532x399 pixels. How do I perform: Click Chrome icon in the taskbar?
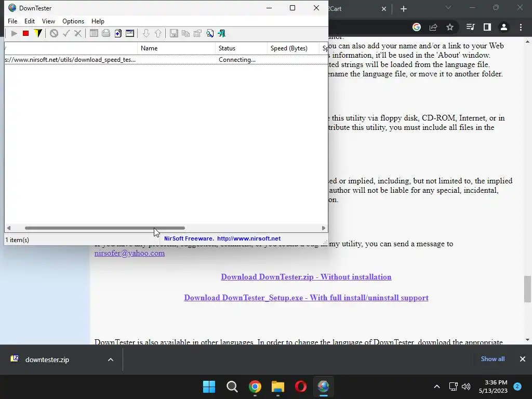[255, 387]
